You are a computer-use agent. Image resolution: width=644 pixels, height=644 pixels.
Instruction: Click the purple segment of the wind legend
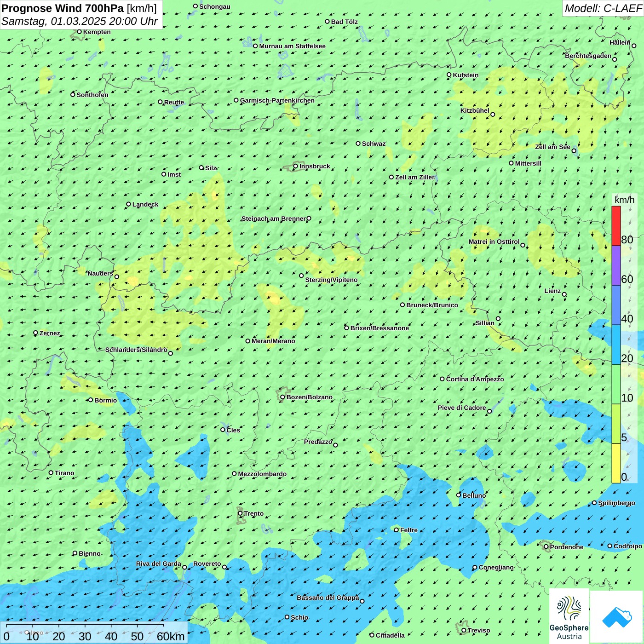coord(616,266)
